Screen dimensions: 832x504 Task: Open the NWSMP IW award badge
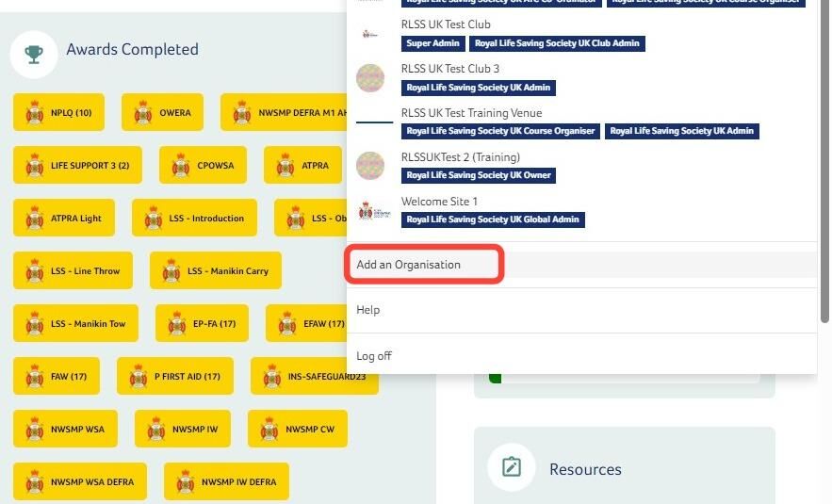183,429
